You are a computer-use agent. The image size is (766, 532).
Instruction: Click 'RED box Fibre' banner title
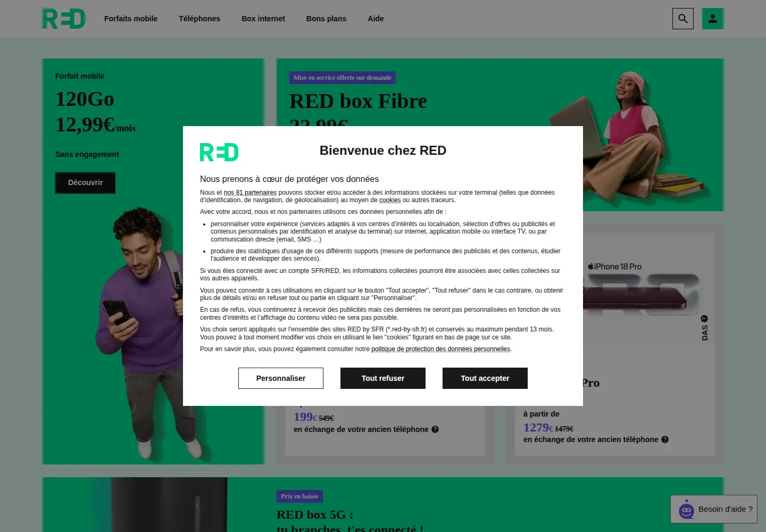click(x=358, y=101)
